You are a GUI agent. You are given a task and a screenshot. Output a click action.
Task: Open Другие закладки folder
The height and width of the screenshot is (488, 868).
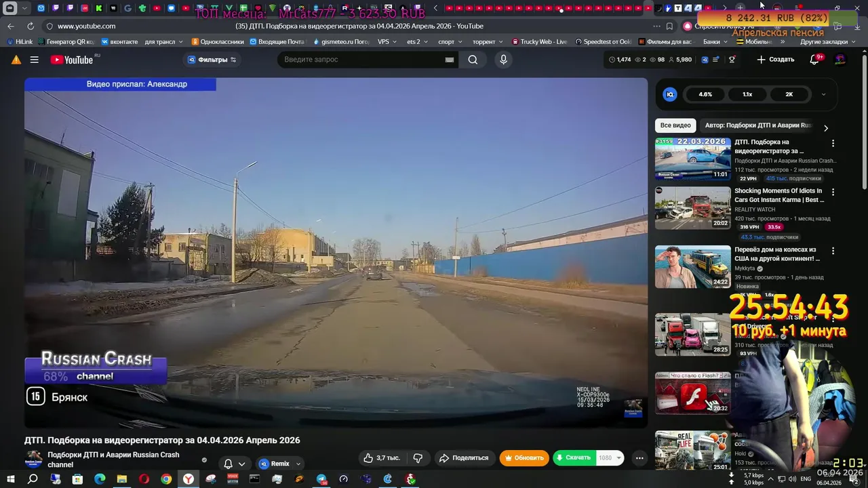(827, 41)
